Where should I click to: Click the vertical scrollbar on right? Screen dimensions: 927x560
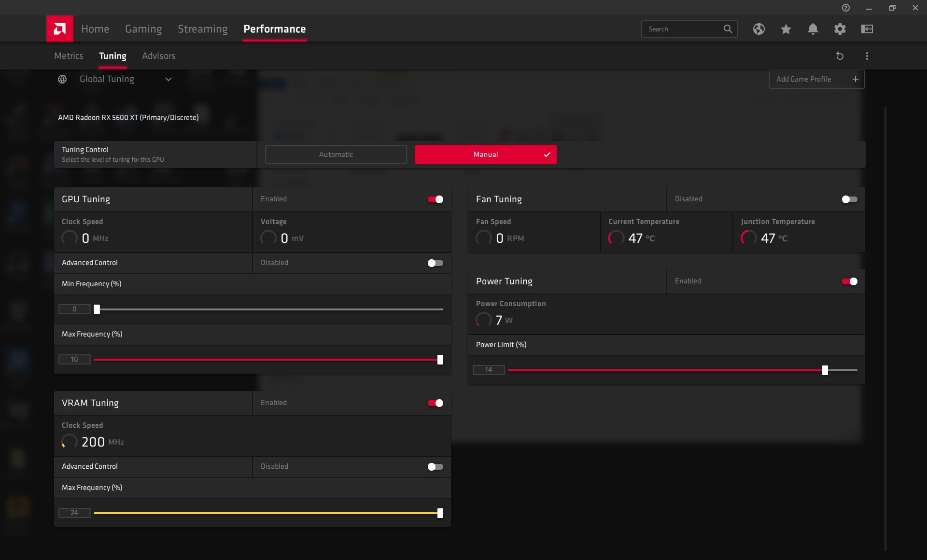[x=885, y=328]
